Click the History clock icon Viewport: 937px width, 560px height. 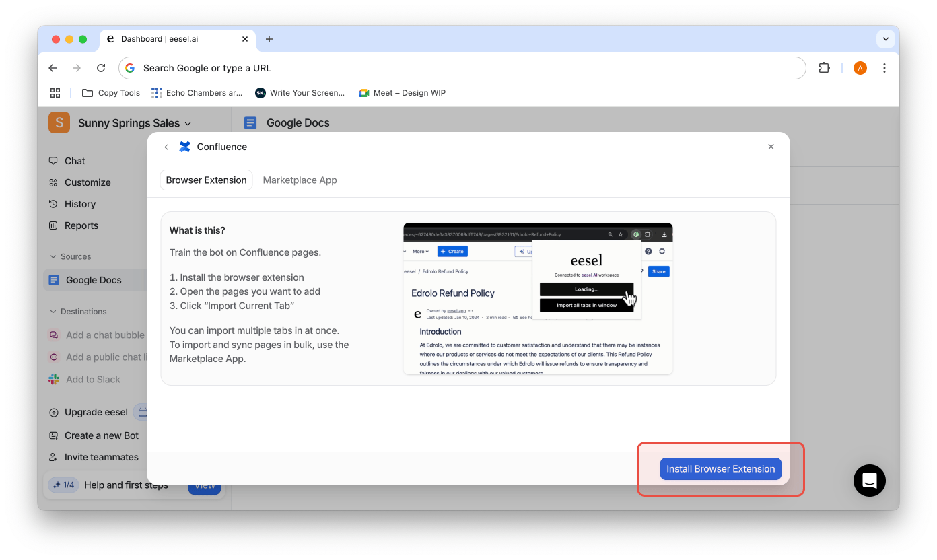coord(54,204)
